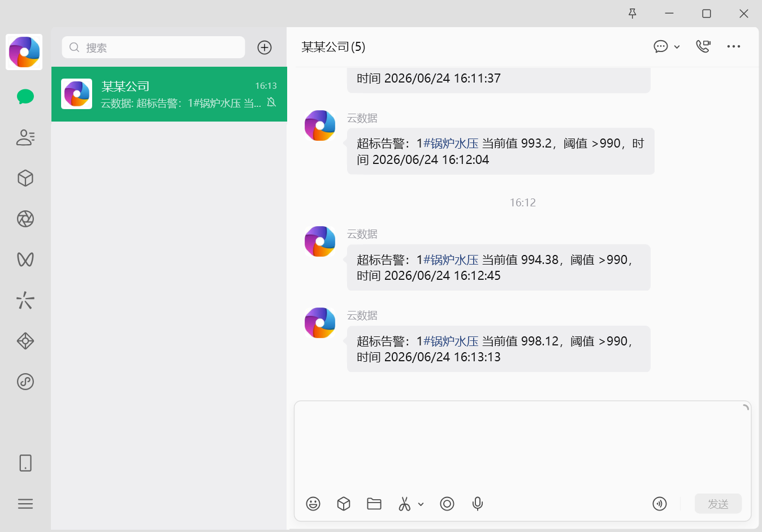Click the 发送 send button
The image size is (762, 532).
[718, 504]
